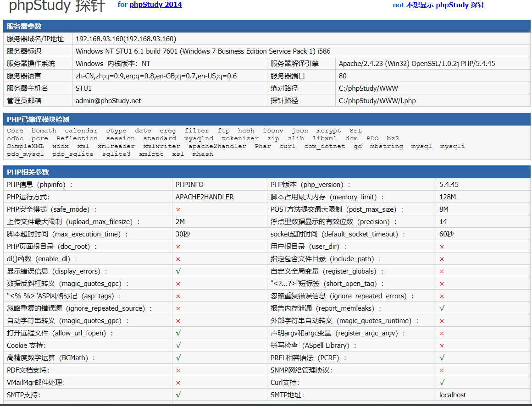This screenshot has width=532, height=406.
Task: Click the green check for Cookie 支持
Action: [178, 346]
